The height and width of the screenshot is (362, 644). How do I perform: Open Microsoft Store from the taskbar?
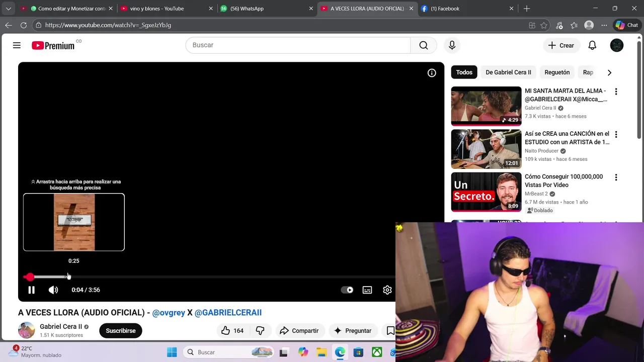pos(358,352)
